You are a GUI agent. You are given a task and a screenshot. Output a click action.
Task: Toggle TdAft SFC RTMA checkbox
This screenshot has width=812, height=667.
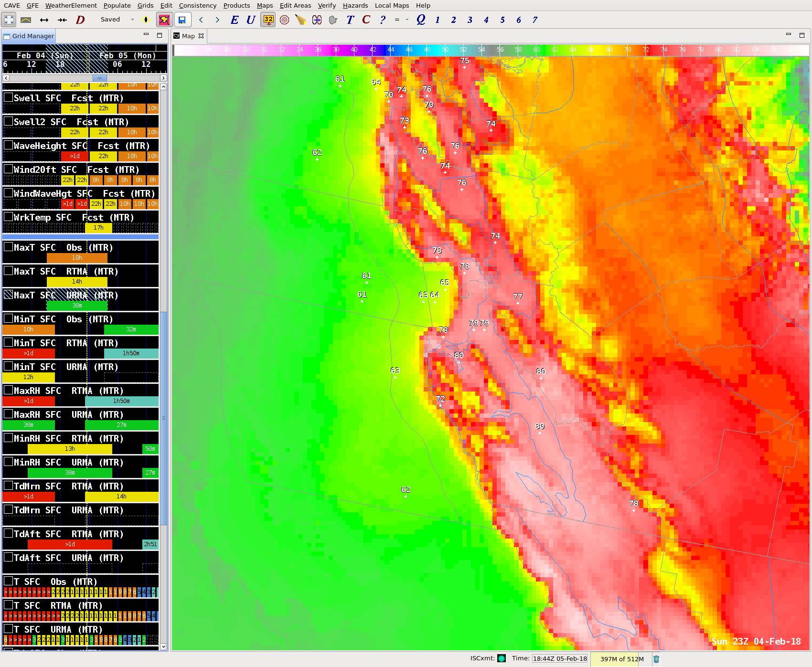[x=8, y=533]
